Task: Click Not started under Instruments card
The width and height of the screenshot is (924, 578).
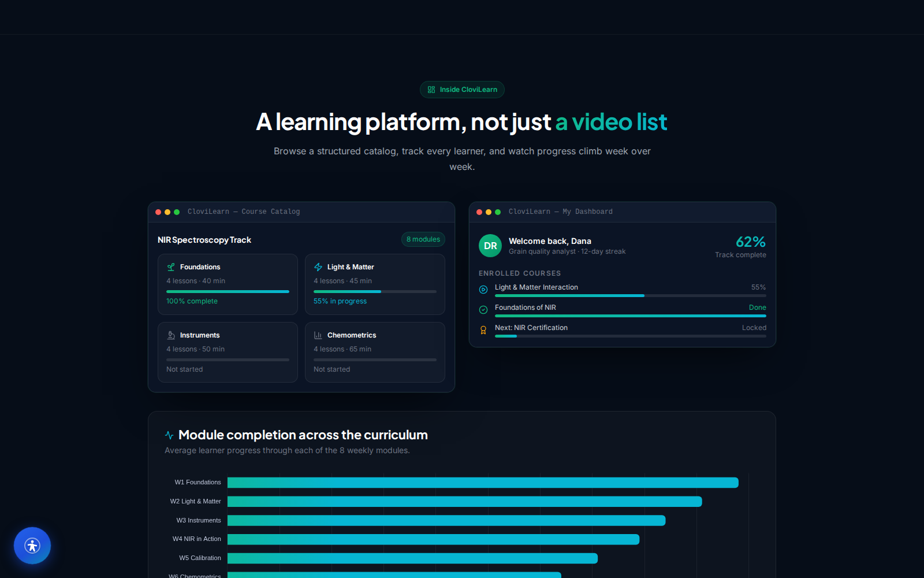Action: [x=185, y=369]
